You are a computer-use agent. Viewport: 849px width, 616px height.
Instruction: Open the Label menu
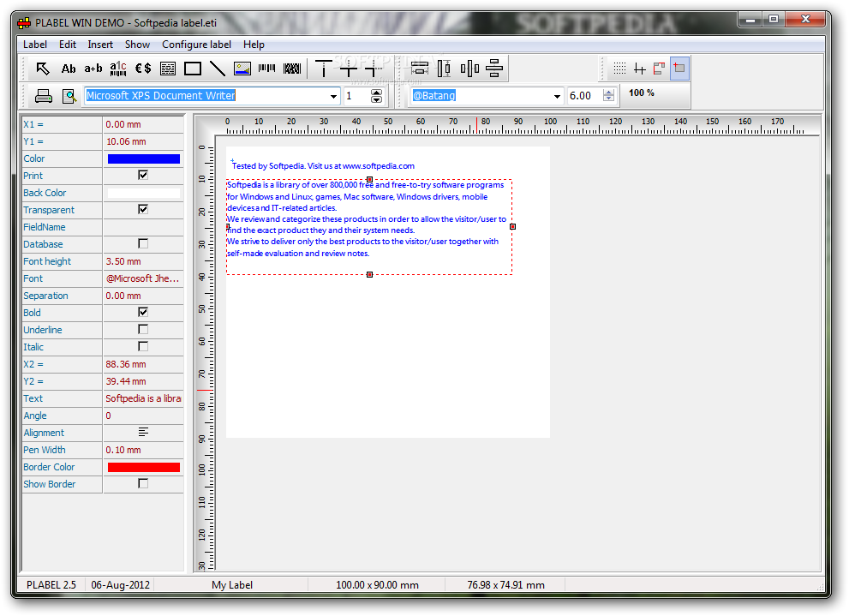pyautogui.click(x=34, y=45)
